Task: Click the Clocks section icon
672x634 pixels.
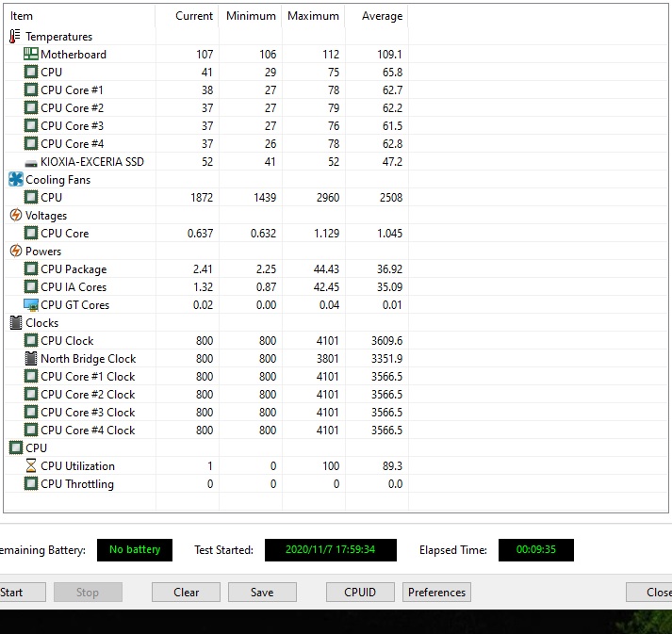Action: pyautogui.click(x=16, y=322)
